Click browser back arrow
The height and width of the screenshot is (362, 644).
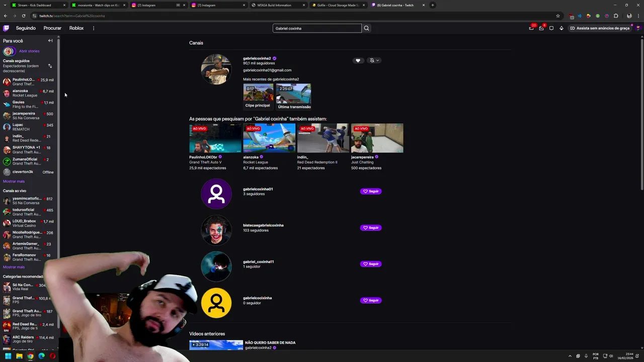(7, 16)
